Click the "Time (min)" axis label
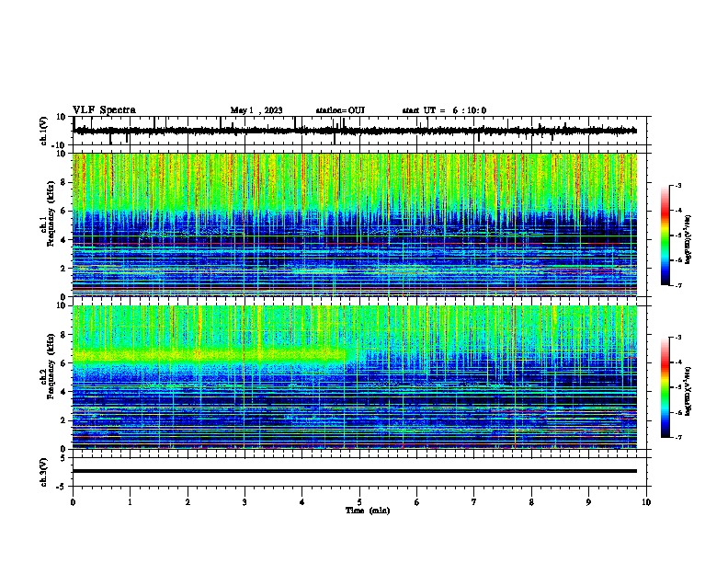 pyautogui.click(x=368, y=511)
